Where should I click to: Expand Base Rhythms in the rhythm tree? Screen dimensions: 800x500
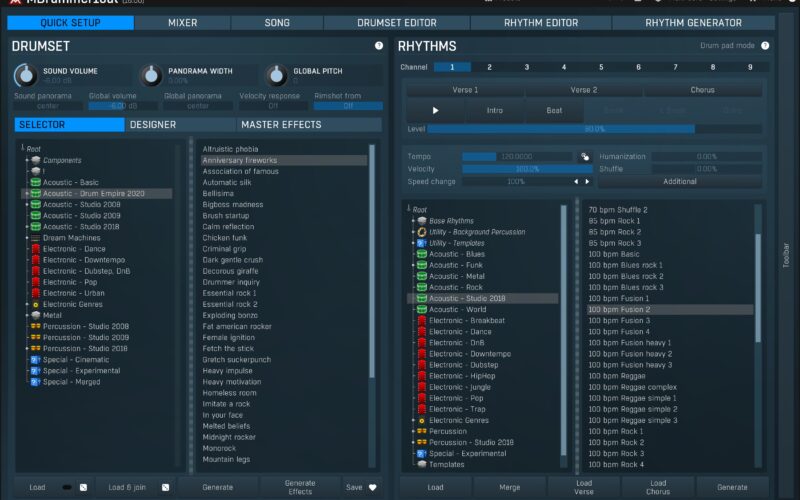412,220
